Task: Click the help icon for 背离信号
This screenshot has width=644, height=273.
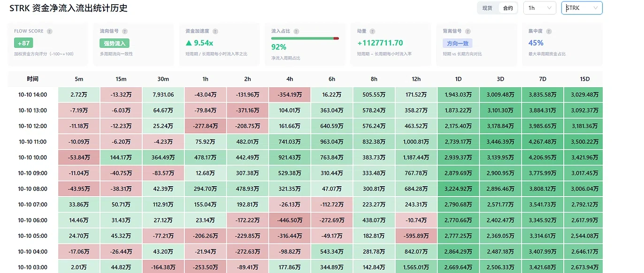Action: pyautogui.click(x=467, y=31)
